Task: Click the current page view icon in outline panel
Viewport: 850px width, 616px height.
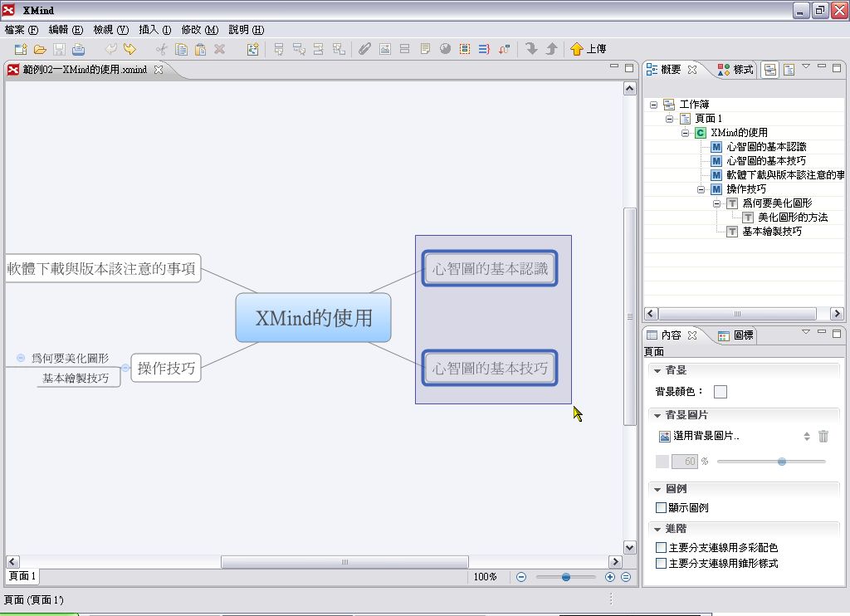Action: click(789, 70)
